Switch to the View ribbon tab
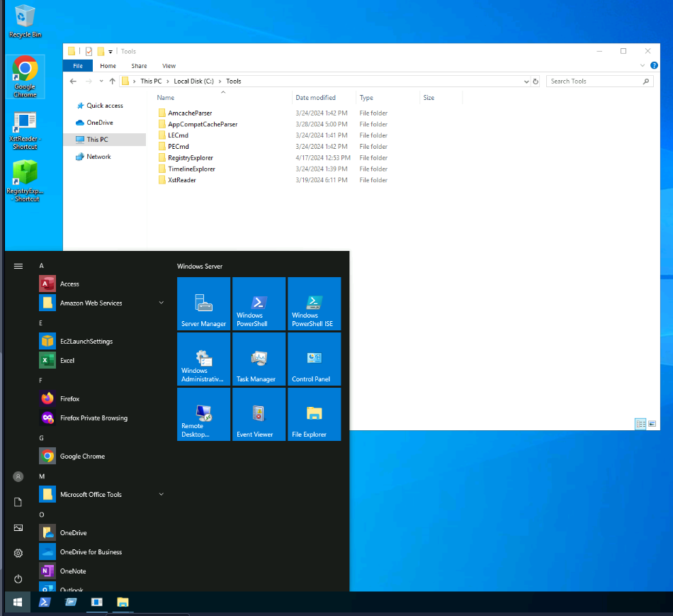673x616 pixels. (x=169, y=66)
